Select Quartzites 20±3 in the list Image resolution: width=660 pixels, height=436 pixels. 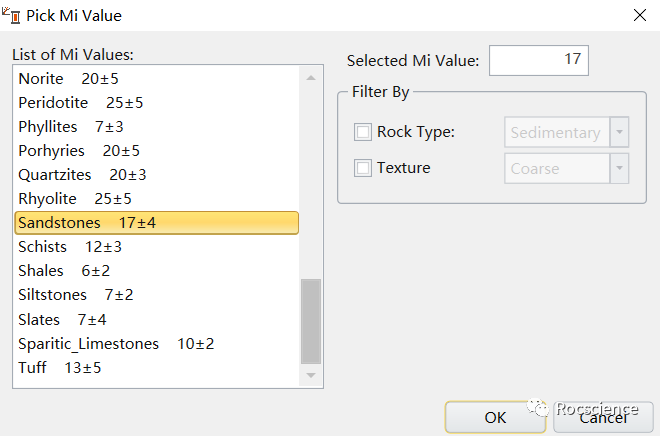click(82, 175)
